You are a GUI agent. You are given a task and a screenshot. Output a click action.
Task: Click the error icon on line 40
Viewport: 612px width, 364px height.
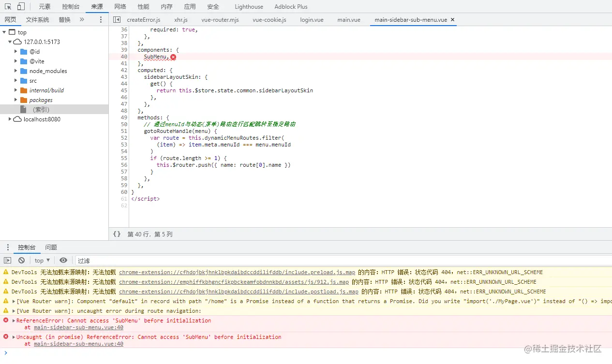pyautogui.click(x=173, y=57)
